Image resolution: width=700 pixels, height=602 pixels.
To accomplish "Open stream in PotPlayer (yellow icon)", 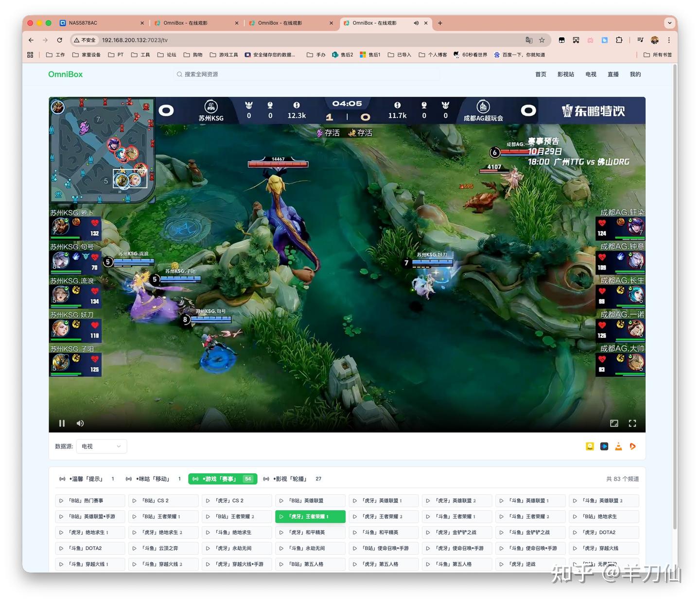I will [590, 447].
